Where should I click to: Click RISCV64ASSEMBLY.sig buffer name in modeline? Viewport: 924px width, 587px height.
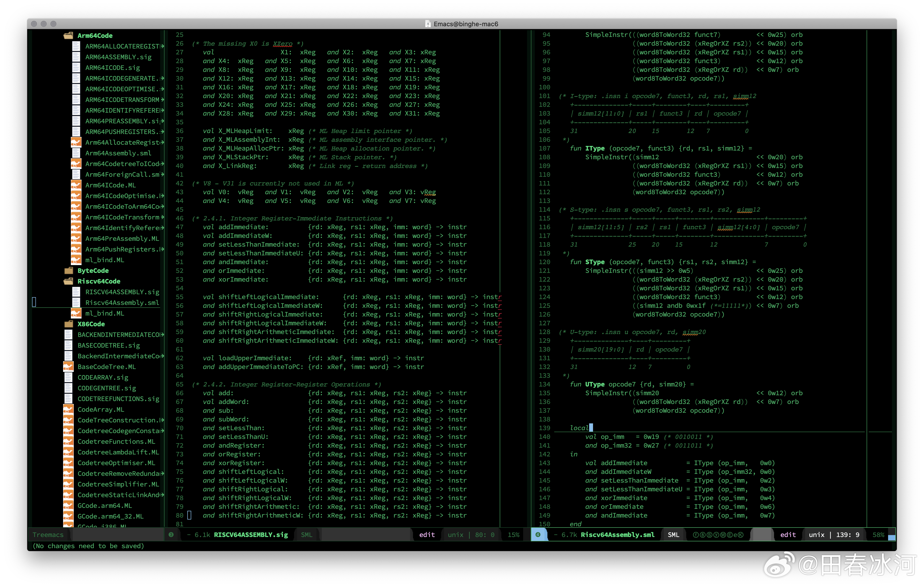click(251, 535)
